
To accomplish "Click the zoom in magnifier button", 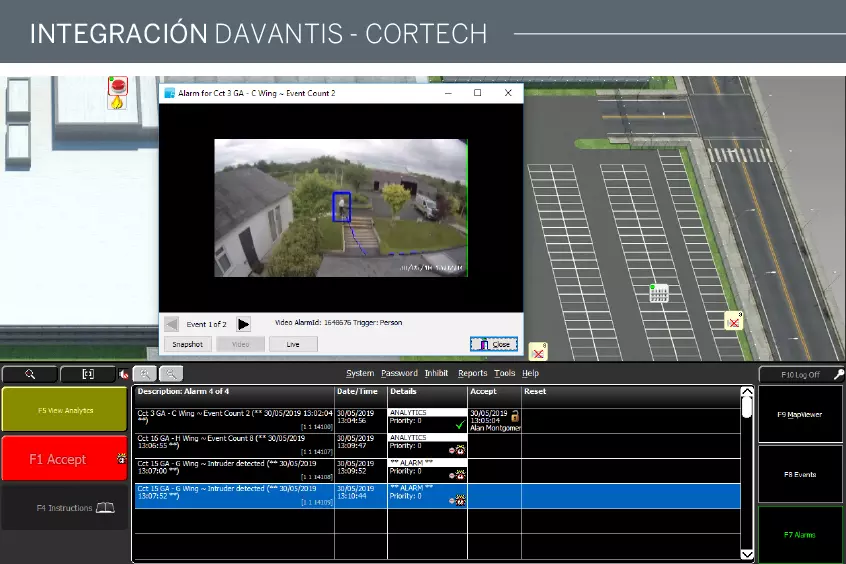I will click(145, 373).
